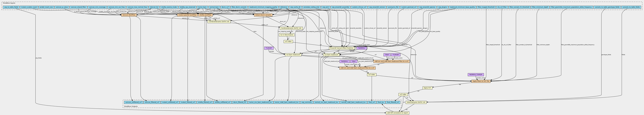
Task: Select the Ensembl Variant Effect Predictor node
Action: (342, 48)
